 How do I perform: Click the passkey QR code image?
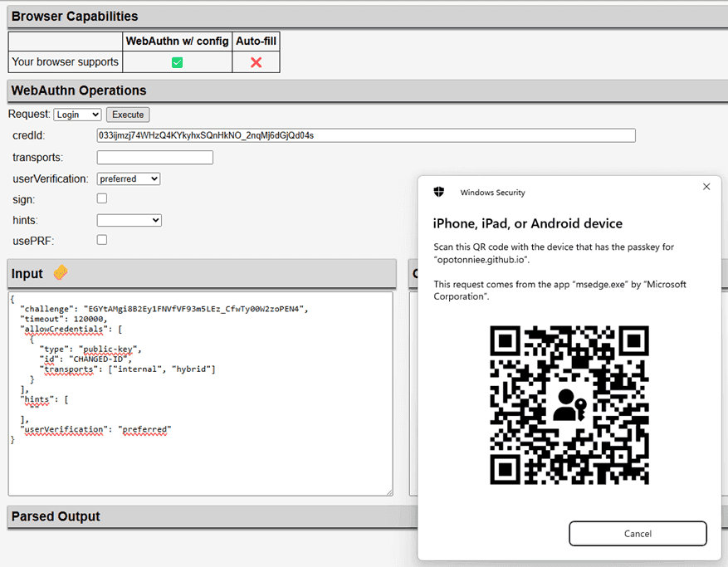click(x=569, y=405)
